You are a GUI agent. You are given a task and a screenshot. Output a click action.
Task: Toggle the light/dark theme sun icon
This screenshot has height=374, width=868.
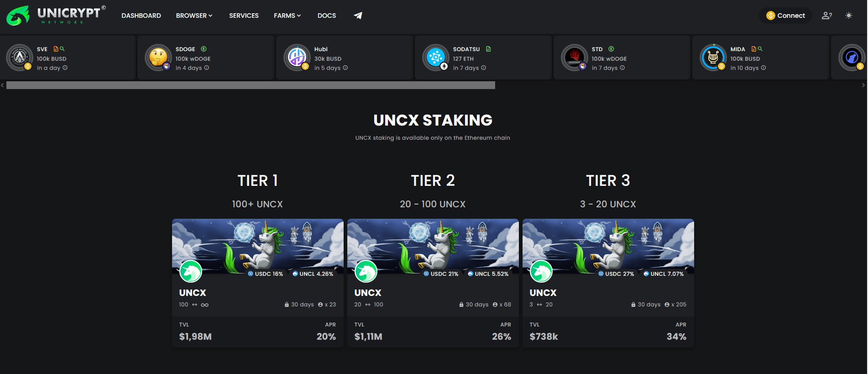848,16
